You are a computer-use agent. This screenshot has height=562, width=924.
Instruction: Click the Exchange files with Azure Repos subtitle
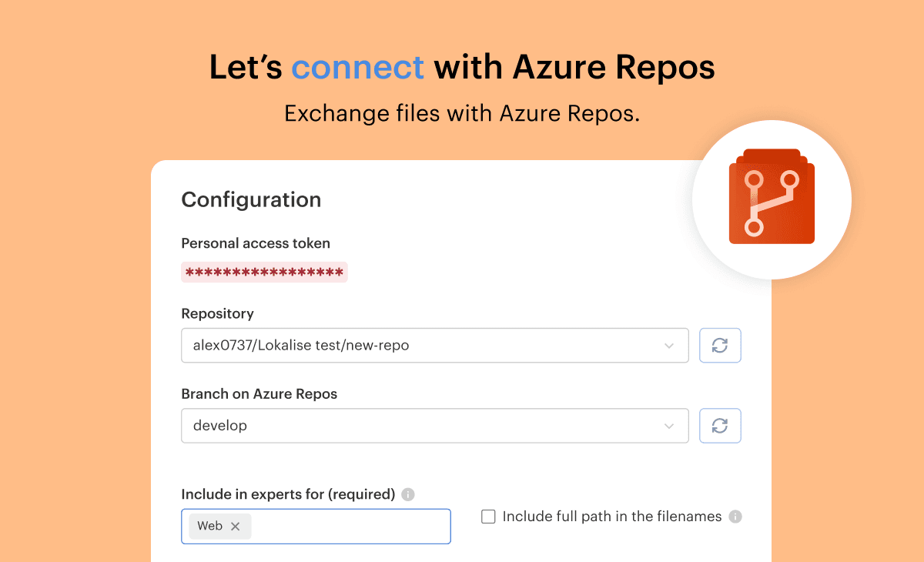[x=462, y=114]
